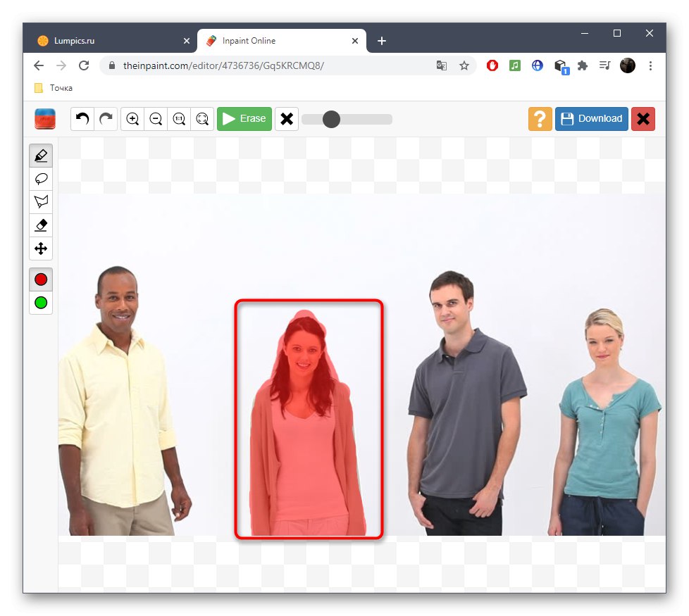Open a new browser tab
This screenshot has height=616, width=689.
382,41
